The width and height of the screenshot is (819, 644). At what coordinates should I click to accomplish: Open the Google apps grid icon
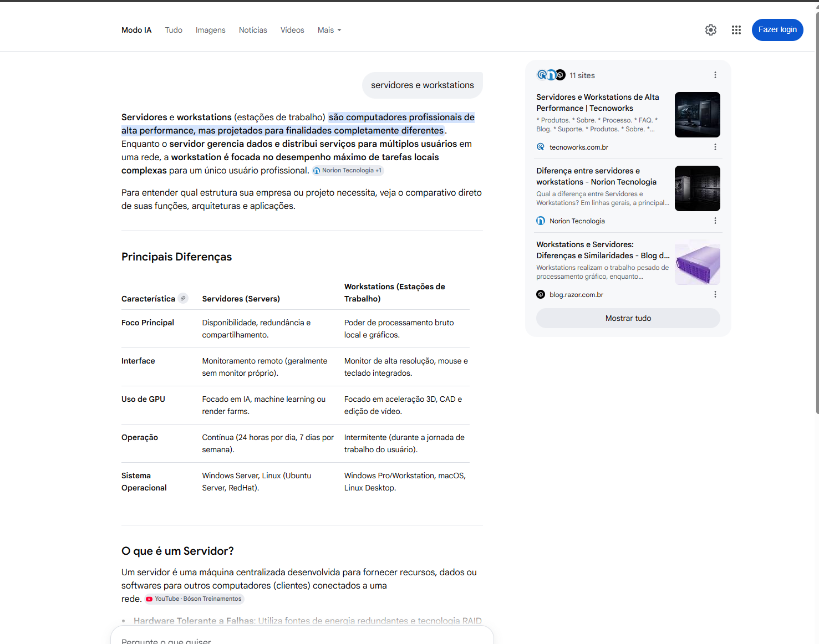[736, 30]
